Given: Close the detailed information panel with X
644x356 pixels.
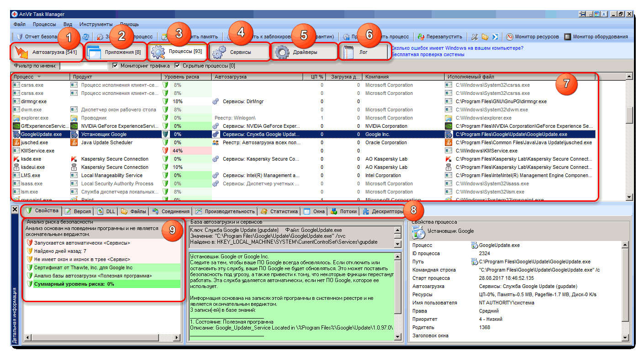Looking at the screenshot, I should click(x=14, y=210).
